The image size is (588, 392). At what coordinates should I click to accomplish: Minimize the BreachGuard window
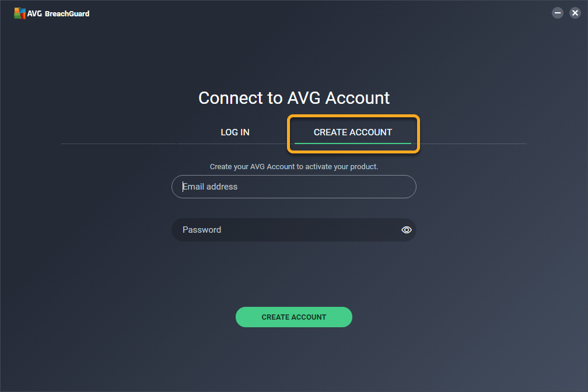pos(558,13)
